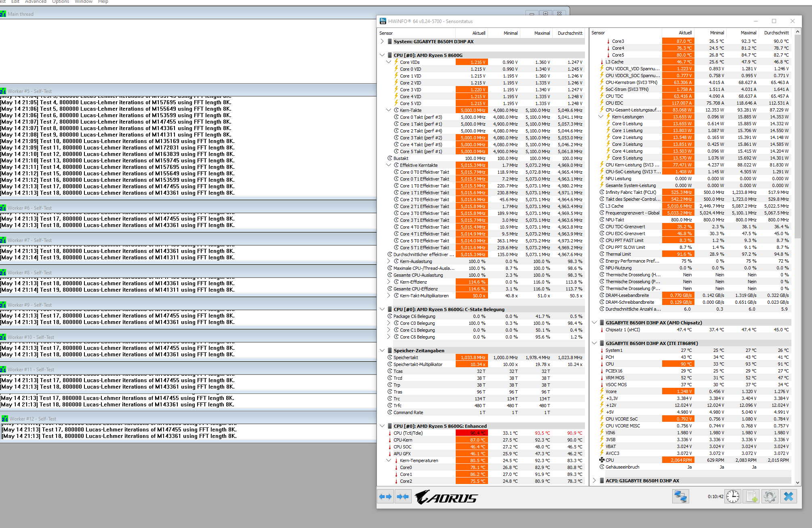Close sensors with the blue X icon
The image size is (812, 528).
pyautogui.click(x=789, y=496)
